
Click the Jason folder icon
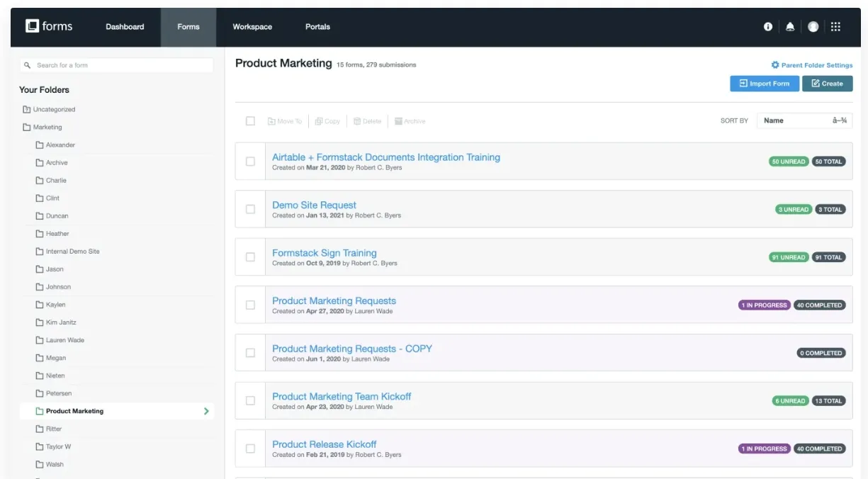[40, 269]
